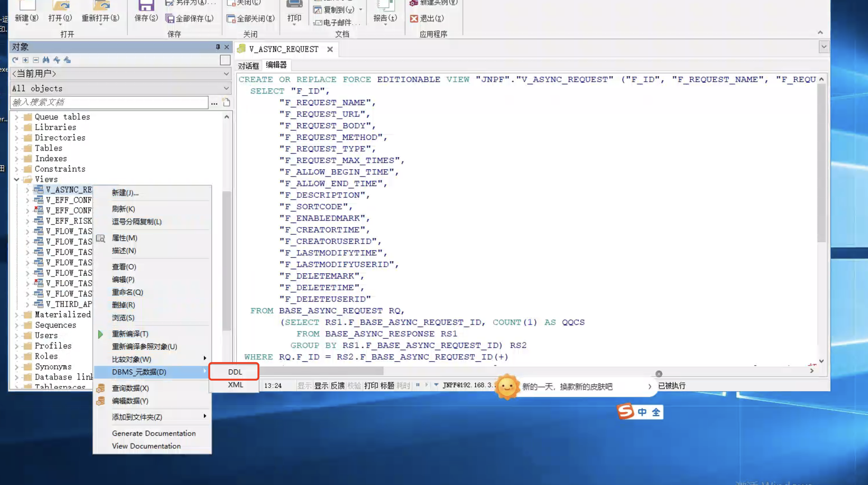Click the search documents input field

(x=109, y=102)
